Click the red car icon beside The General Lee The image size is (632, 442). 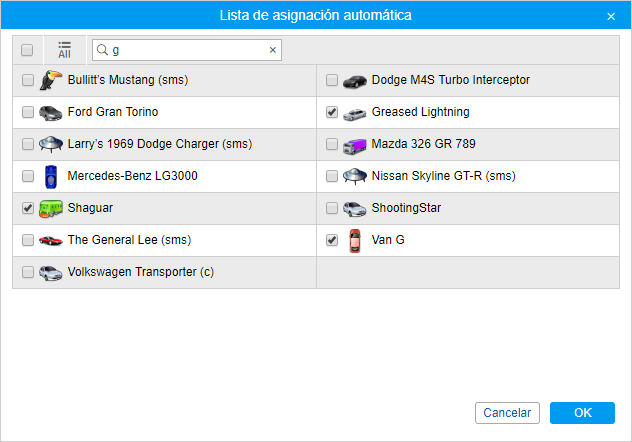click(51, 240)
